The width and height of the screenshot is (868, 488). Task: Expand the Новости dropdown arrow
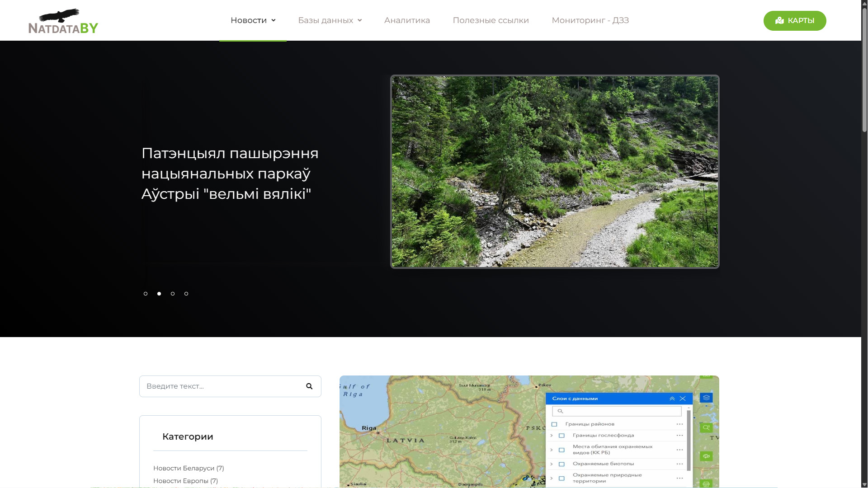click(x=274, y=20)
